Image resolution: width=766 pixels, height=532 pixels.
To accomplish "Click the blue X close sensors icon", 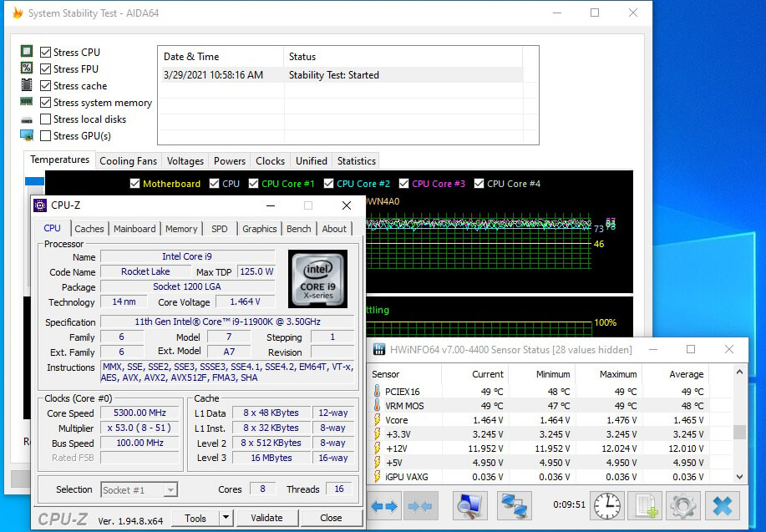I will coord(722,505).
